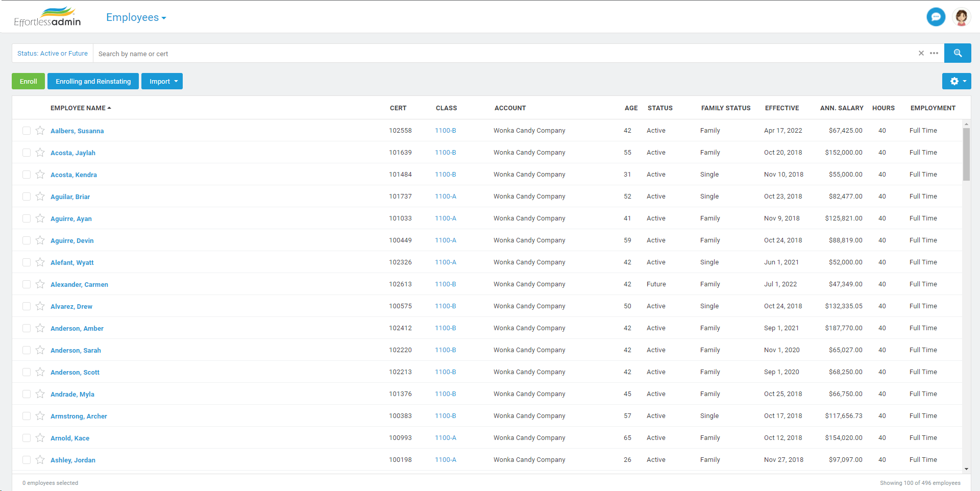Sort by the Ann. Salary column header
Viewport: 980px width, 491px height.
coord(841,108)
